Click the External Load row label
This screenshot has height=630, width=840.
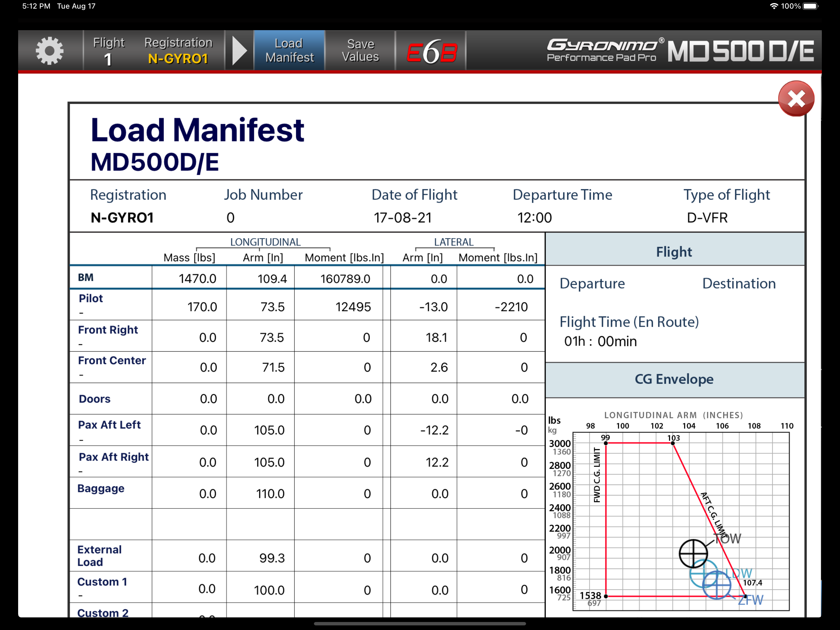pyautogui.click(x=100, y=556)
